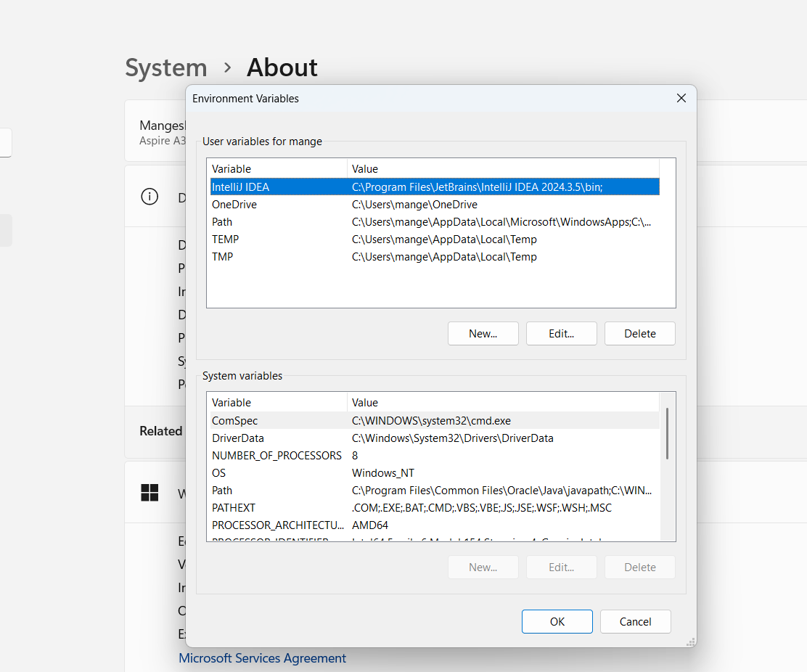Viewport: 807px width, 672px height.
Task: Click the WindowsApps path value in User variables
Action: pyautogui.click(x=501, y=222)
